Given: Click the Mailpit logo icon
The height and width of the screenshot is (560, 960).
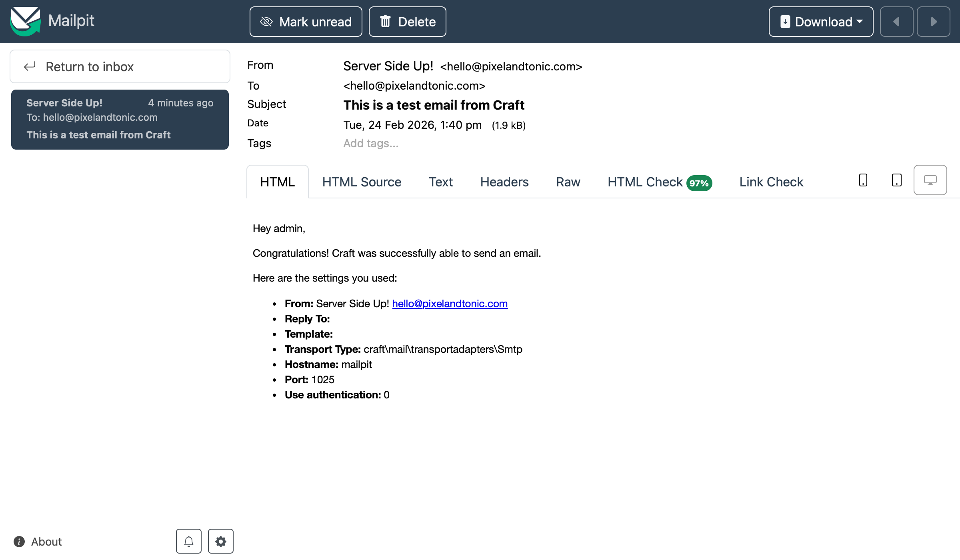Looking at the screenshot, I should coord(26,21).
